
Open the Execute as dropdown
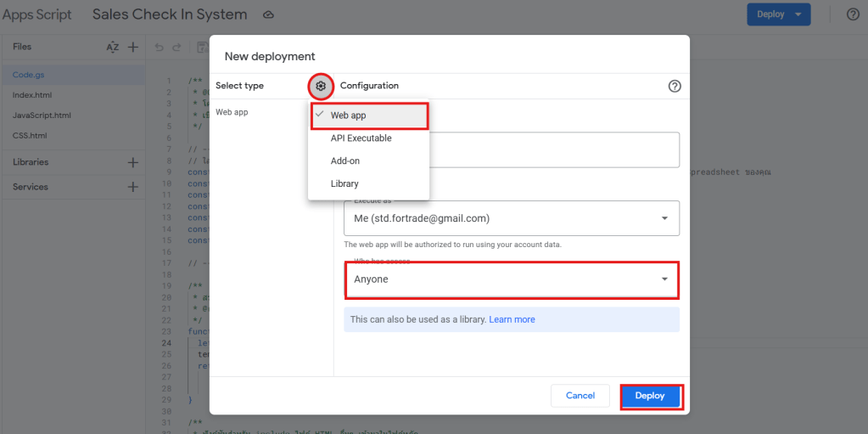point(511,218)
